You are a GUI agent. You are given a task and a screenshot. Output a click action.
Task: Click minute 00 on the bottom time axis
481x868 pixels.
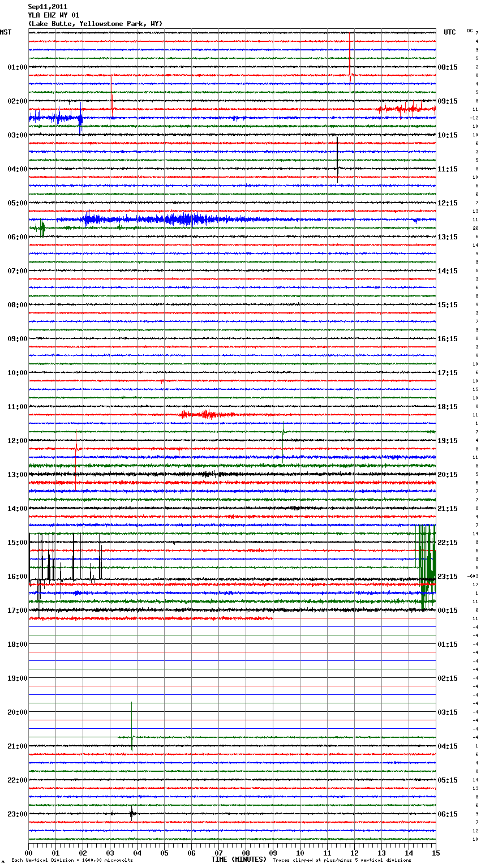pos(28,853)
